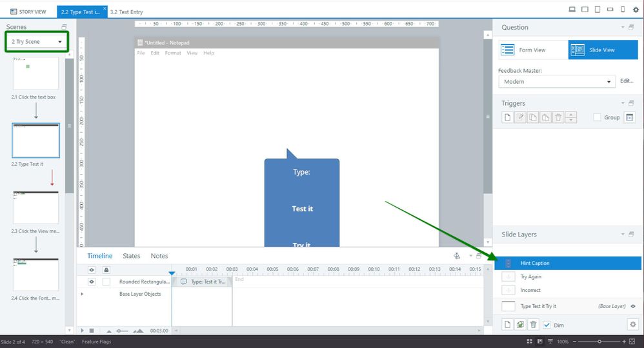The height and width of the screenshot is (348, 644).
Task: Click the paste trigger icon
Action: [x=545, y=117]
